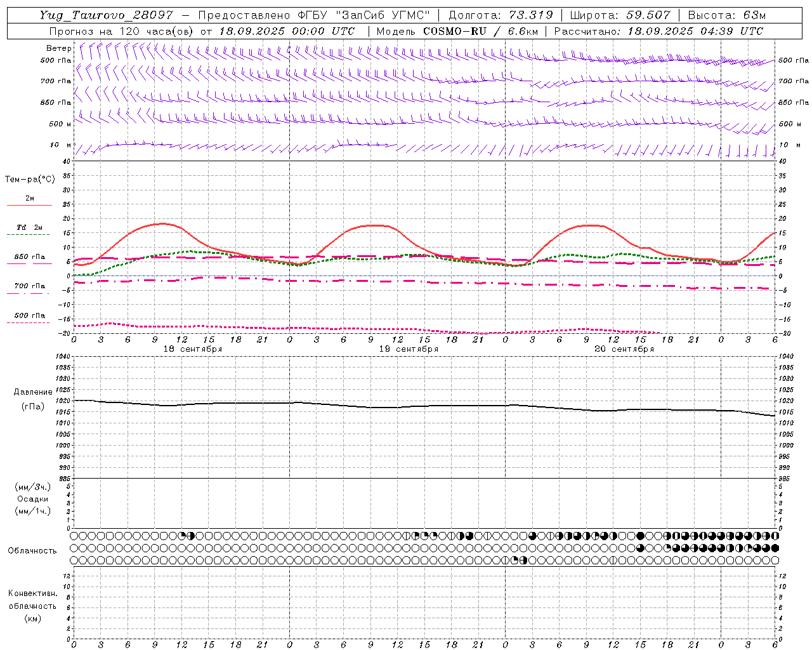The width and height of the screenshot is (812, 650).
Task: Click the dotted pink line sample under '500 гПа' legend
Action: click(28, 323)
